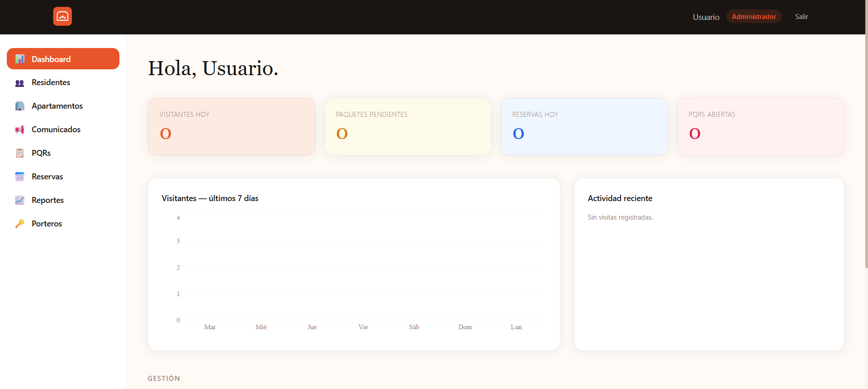The height and width of the screenshot is (389, 868).
Task: Click the 'Sáb' label on chart axis
Action: pos(414,327)
